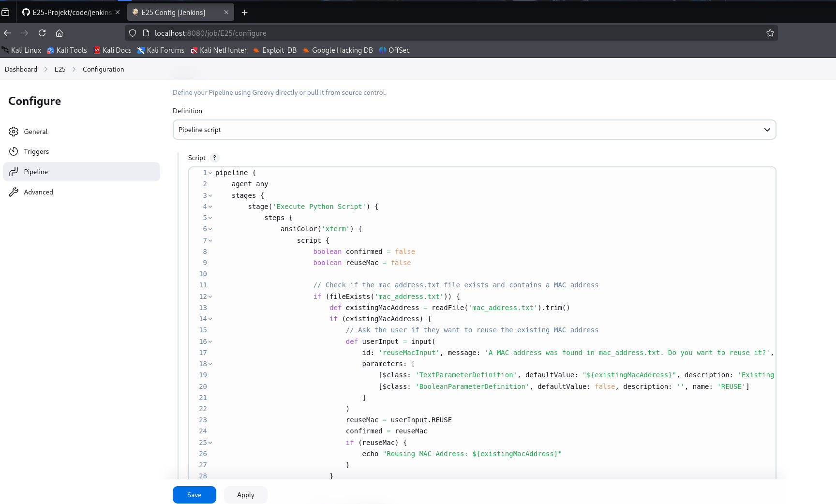Open the Kali Docs bookmark
This screenshot has height=504, width=836.
pyautogui.click(x=112, y=50)
